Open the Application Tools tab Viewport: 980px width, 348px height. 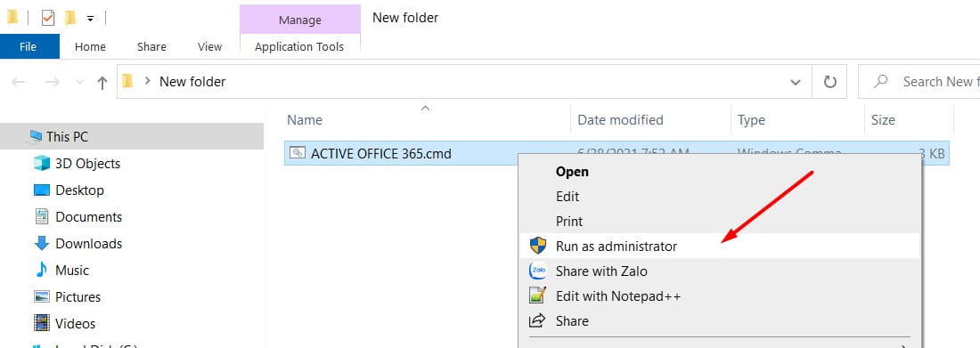(x=299, y=47)
